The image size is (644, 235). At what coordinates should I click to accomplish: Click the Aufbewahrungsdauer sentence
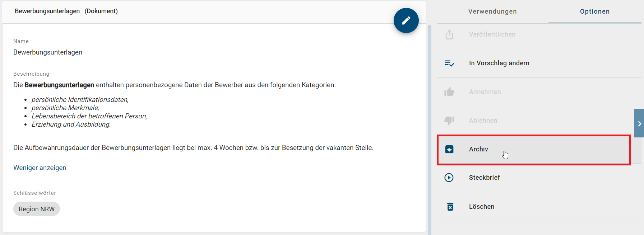193,148
